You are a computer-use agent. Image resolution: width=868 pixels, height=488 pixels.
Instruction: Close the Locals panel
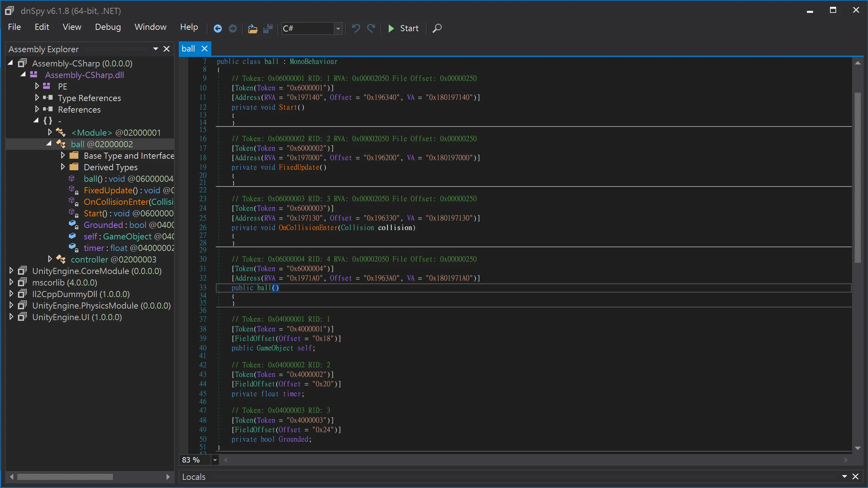pos(855,477)
